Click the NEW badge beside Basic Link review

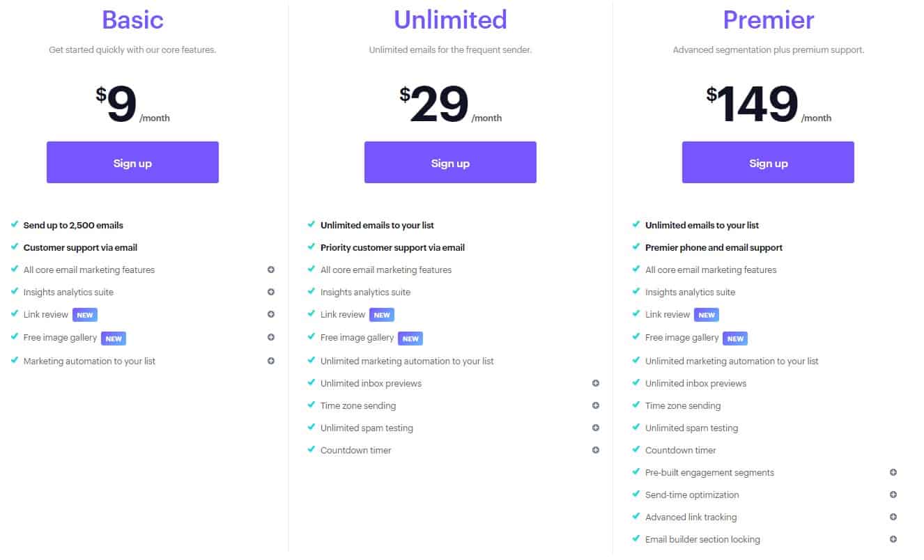click(x=85, y=315)
